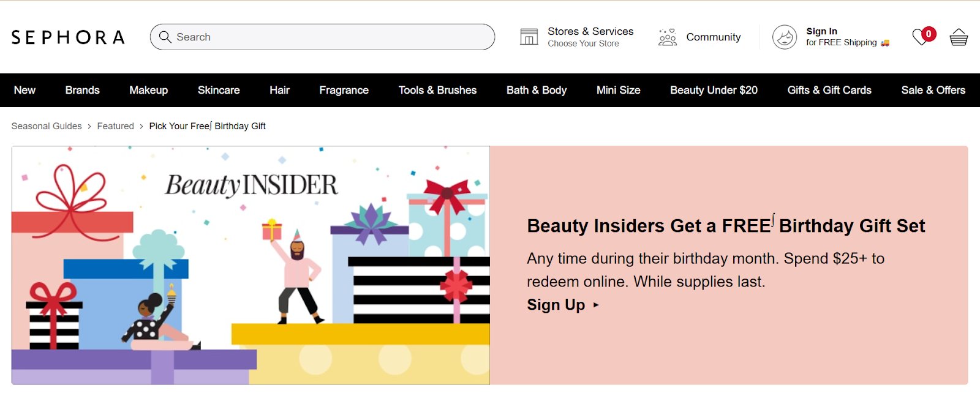Focus the Search input field
The width and height of the screenshot is (980, 393).
322,37
